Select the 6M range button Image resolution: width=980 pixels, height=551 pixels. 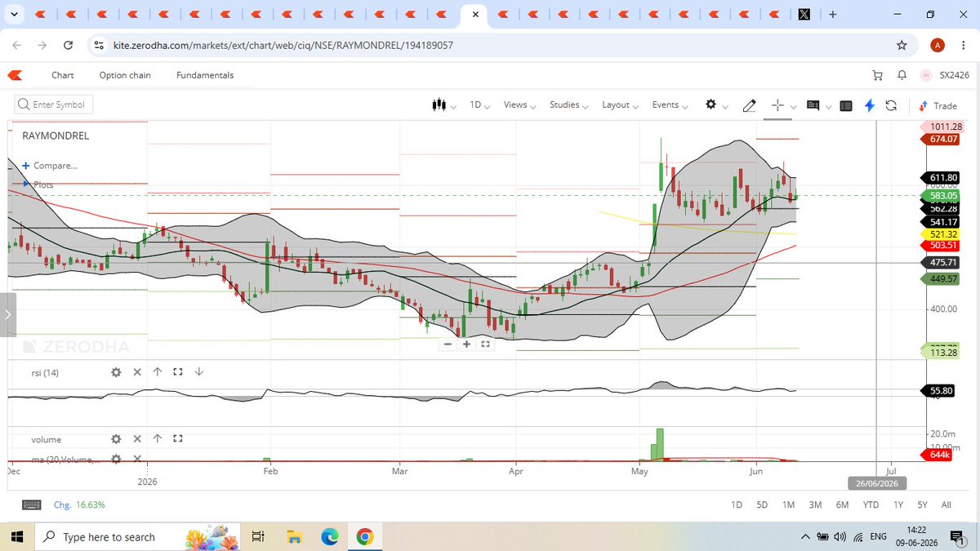click(x=842, y=505)
